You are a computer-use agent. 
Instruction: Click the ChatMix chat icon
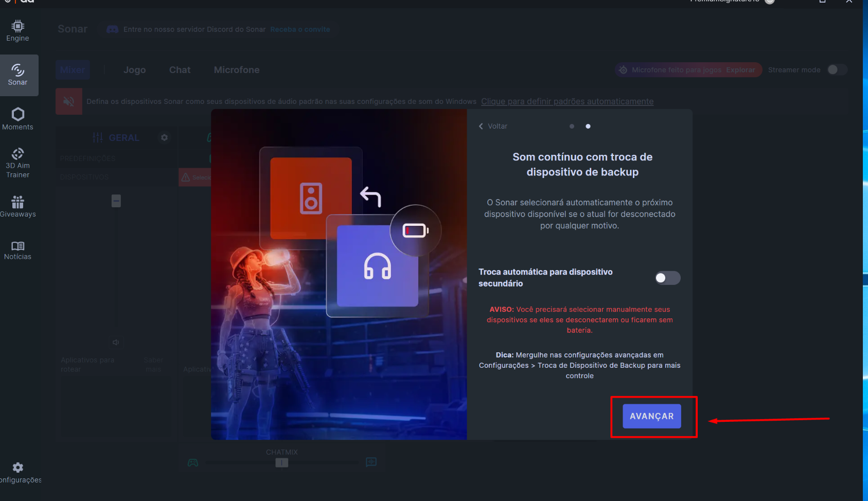point(371,462)
